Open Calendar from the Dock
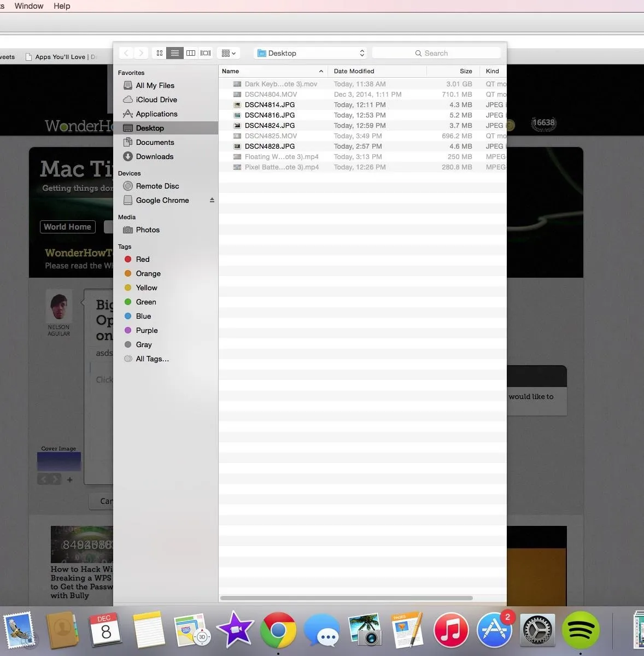644x656 pixels. [105, 630]
